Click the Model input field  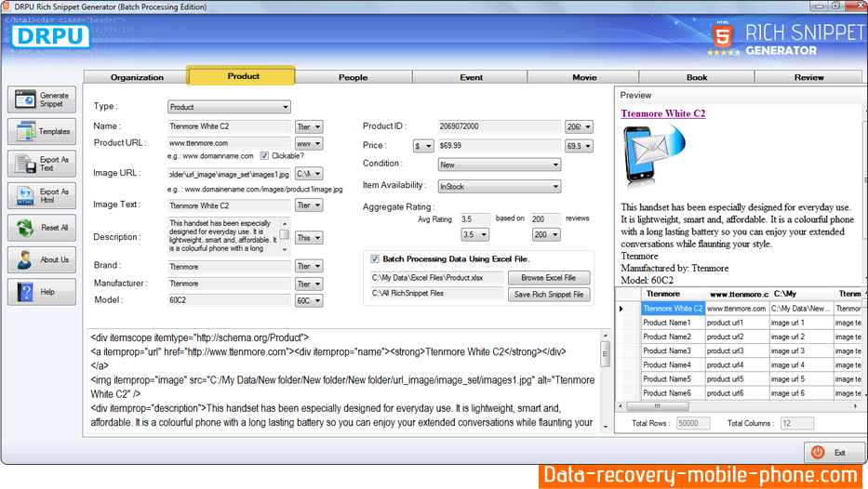[x=229, y=300]
